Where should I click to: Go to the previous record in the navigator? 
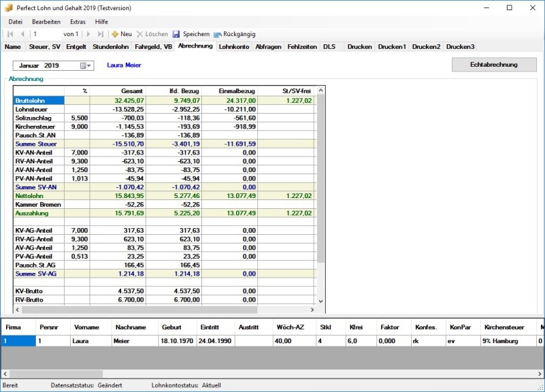[x=22, y=34]
